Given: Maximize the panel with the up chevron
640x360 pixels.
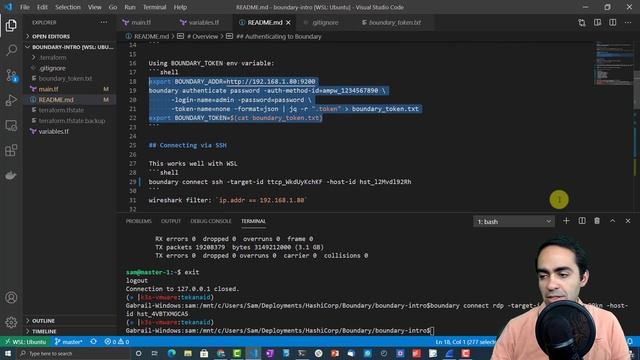Looking at the screenshot, I should (x=613, y=221).
